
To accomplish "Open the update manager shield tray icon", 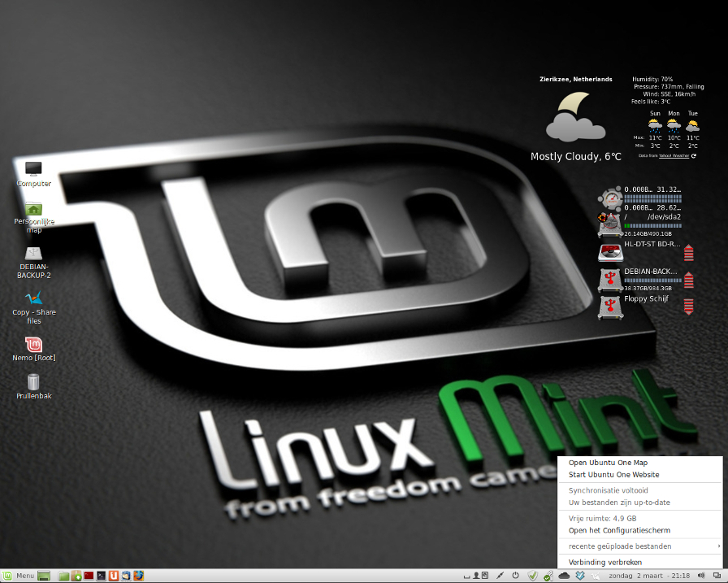I will tap(532, 576).
